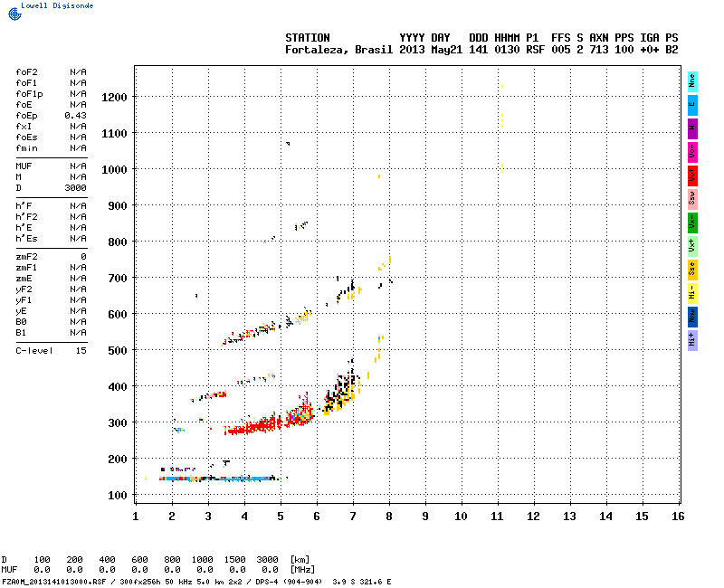Click the station name Fortaleza, Brasil
Image resolution: width=724 pixels, height=588 pixels.
[x=338, y=50]
